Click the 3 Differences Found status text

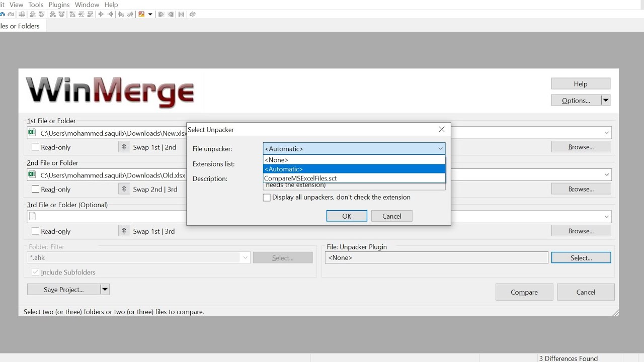(x=568, y=358)
